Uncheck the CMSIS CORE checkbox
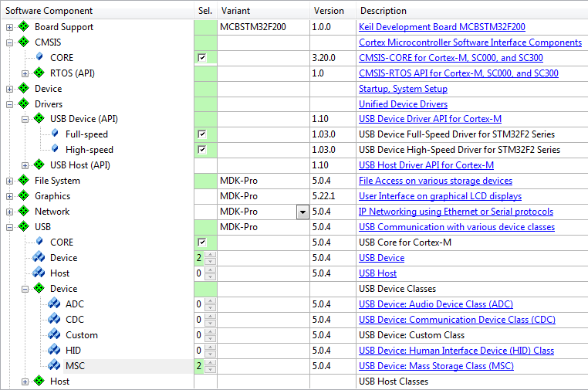This screenshot has height=390, width=588. (202, 57)
